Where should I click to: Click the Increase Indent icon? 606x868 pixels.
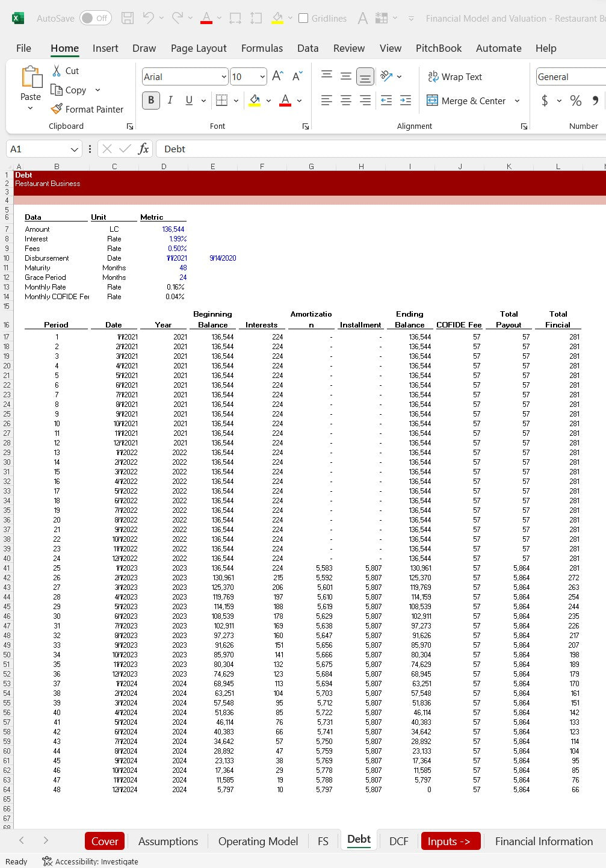(406, 101)
